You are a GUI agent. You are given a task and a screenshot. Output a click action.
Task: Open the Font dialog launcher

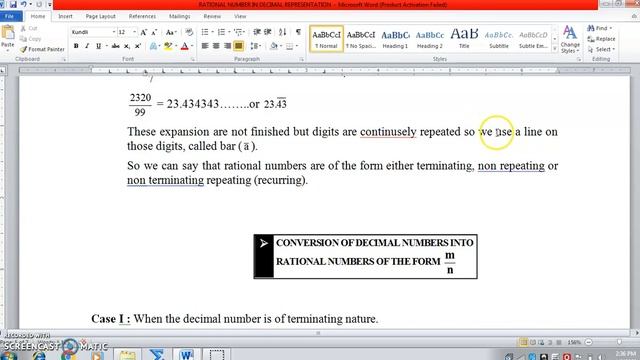pos(192,59)
